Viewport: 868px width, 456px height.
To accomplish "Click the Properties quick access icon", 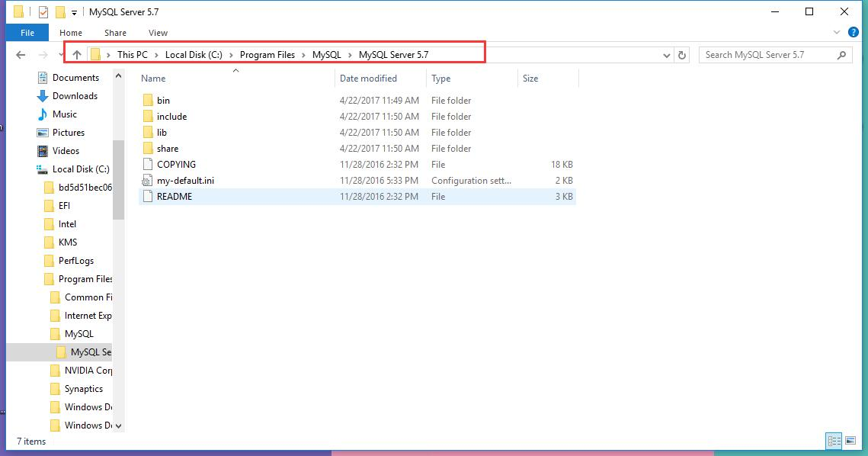I will tap(43, 11).
